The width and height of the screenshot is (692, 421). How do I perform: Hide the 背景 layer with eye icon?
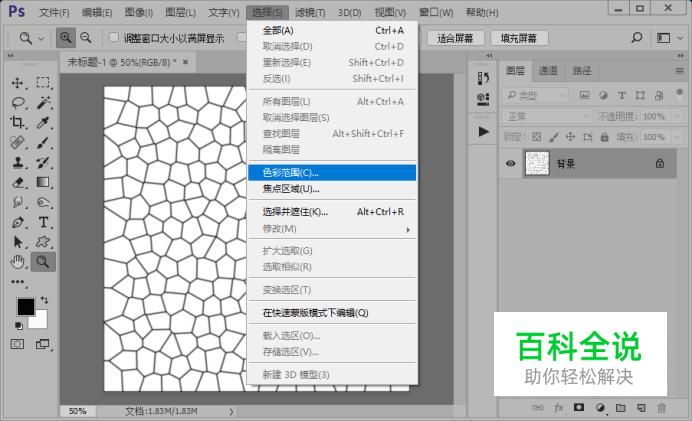point(511,163)
